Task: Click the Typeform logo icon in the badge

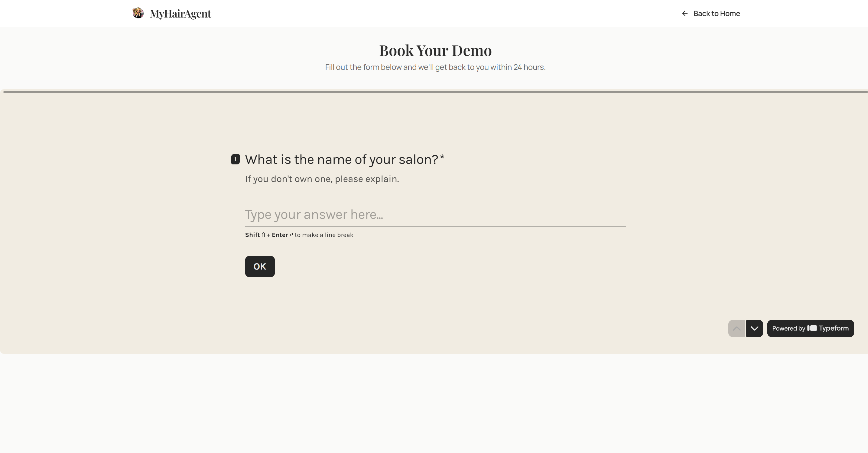Action: point(812,328)
